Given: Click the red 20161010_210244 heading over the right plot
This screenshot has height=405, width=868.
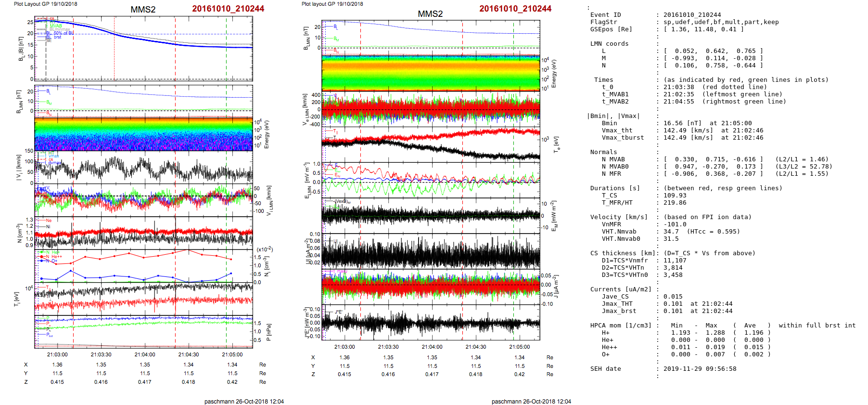Looking at the screenshot, I should pyautogui.click(x=515, y=9).
